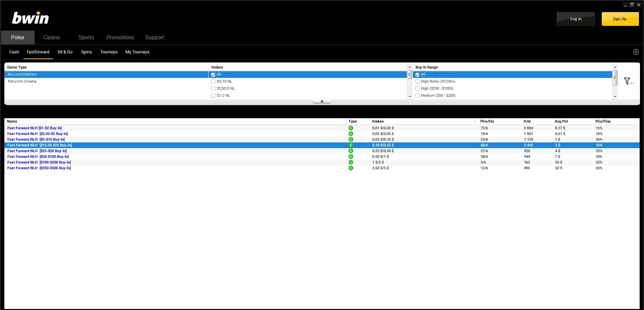Open the Promotions main tab
Image resolution: width=644 pixels, height=310 pixels.
coord(120,37)
